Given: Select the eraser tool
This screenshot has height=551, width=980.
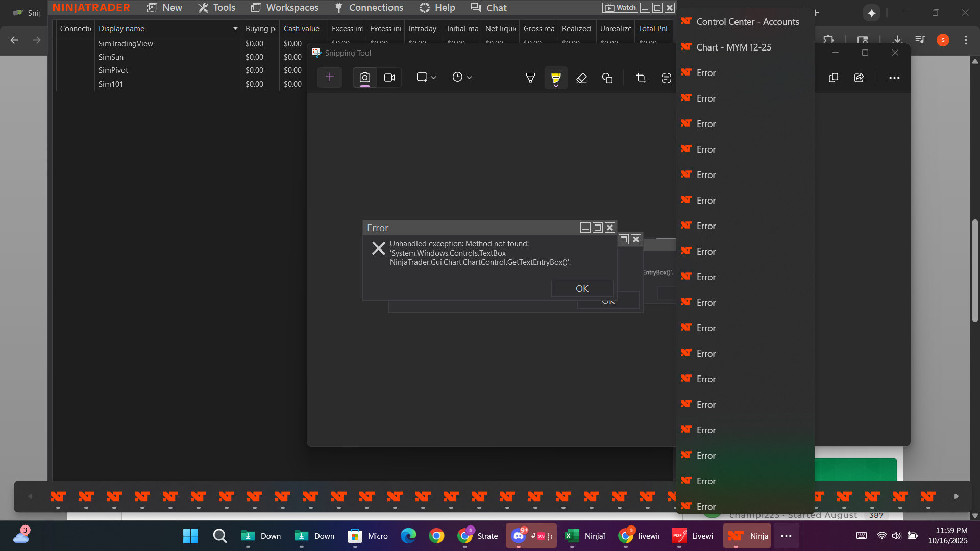Looking at the screenshot, I should [581, 78].
